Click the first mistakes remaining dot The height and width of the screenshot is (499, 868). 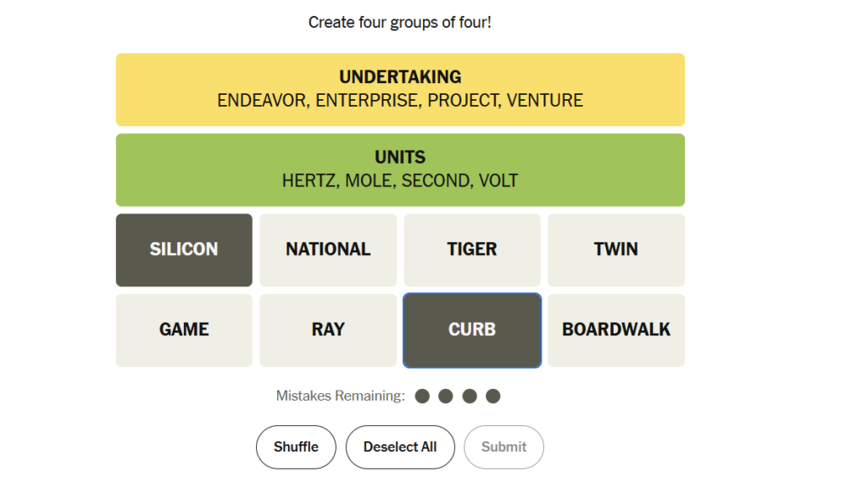click(x=422, y=396)
